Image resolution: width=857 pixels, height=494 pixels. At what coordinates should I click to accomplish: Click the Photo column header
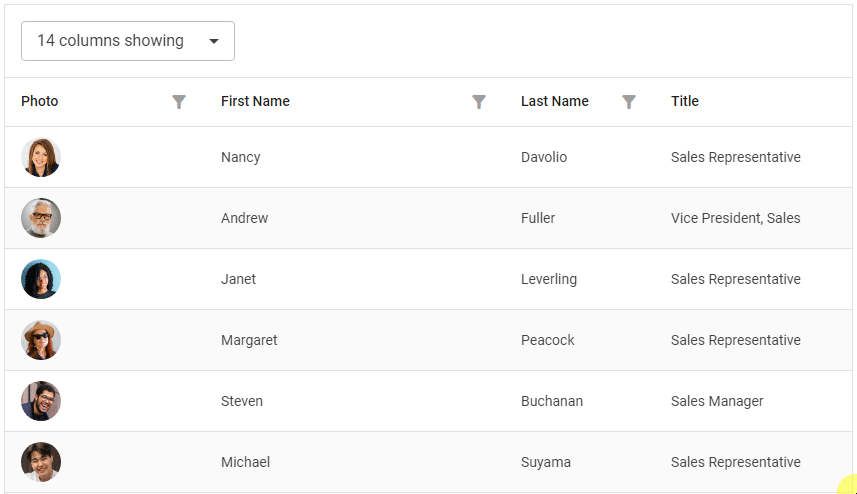pos(40,101)
